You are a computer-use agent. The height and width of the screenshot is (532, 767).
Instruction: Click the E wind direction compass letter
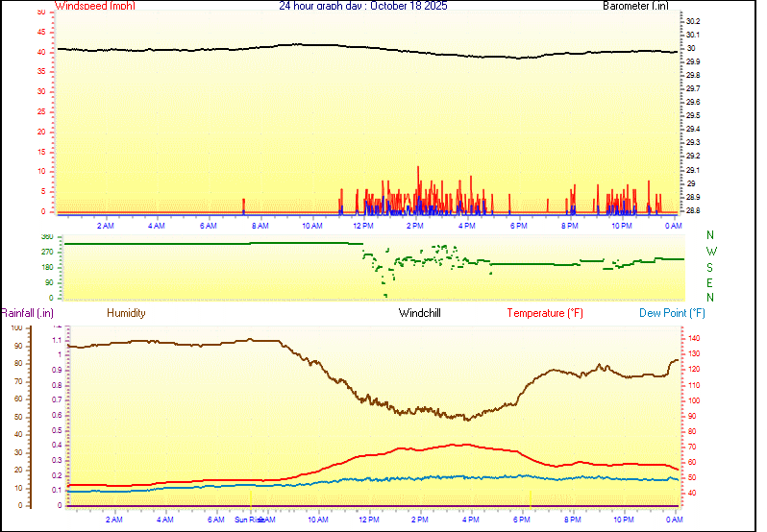(x=710, y=283)
